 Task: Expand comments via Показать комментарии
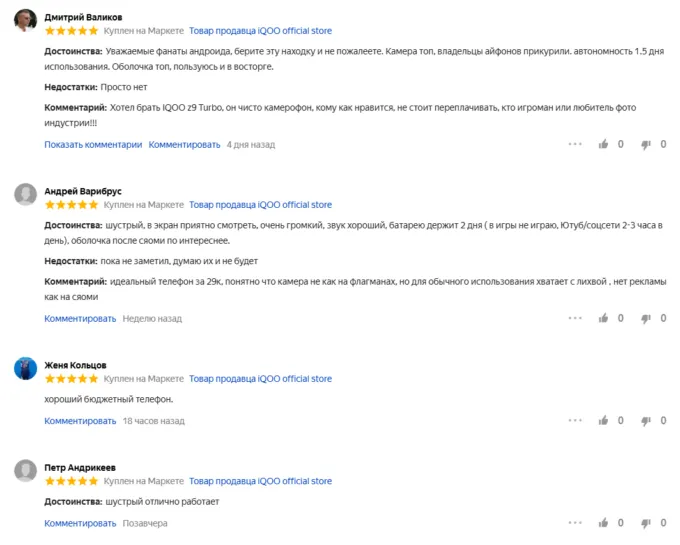tap(93, 144)
